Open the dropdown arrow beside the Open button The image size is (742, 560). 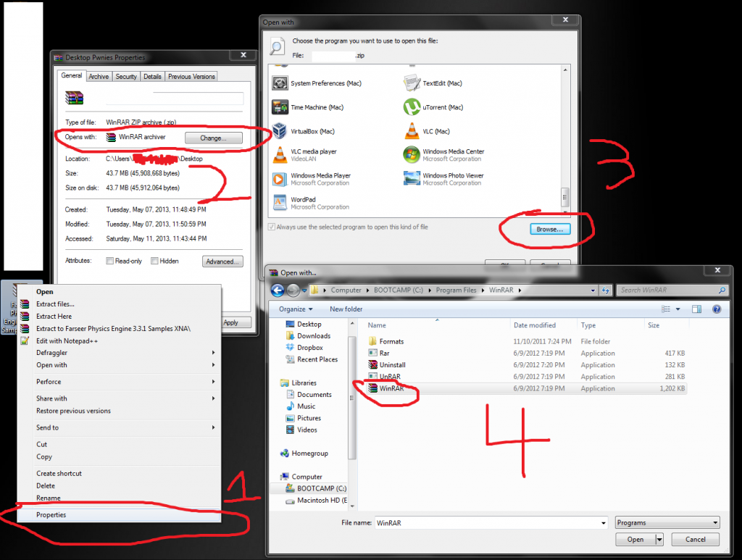tap(659, 540)
